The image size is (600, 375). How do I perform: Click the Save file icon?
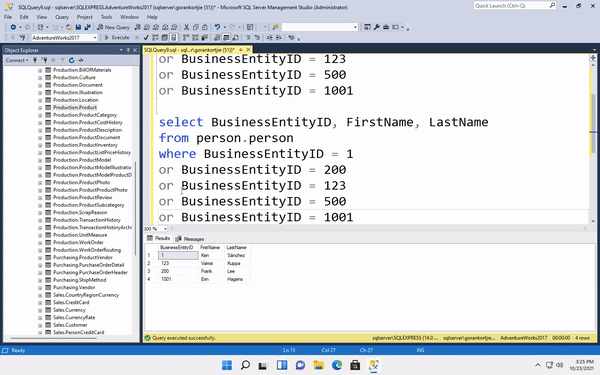78,27
